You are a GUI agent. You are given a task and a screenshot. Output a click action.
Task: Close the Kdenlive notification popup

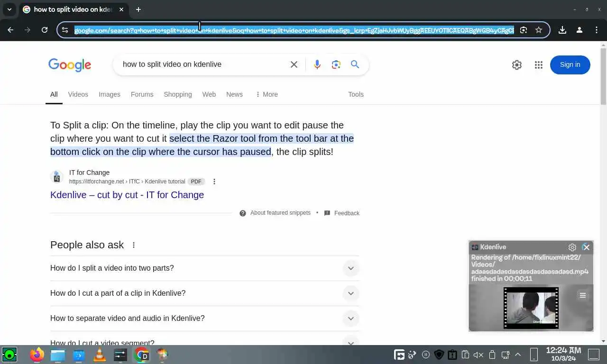586,247
